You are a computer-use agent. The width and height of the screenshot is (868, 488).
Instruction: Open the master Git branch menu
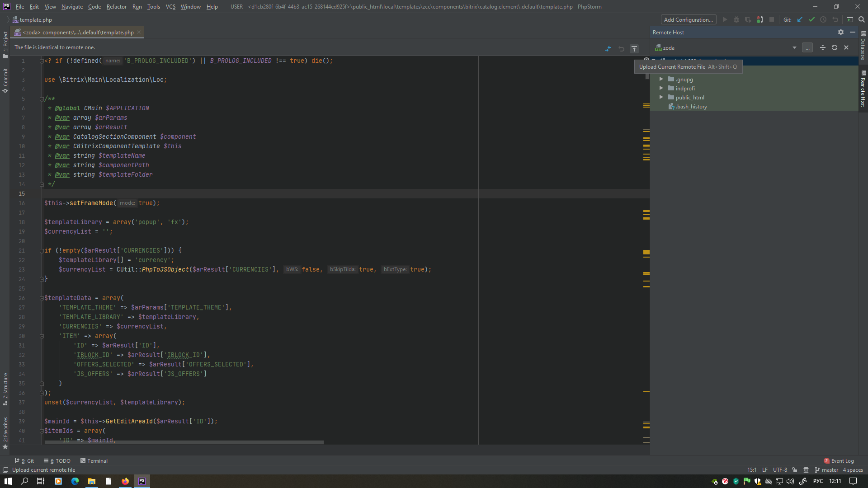click(826, 470)
